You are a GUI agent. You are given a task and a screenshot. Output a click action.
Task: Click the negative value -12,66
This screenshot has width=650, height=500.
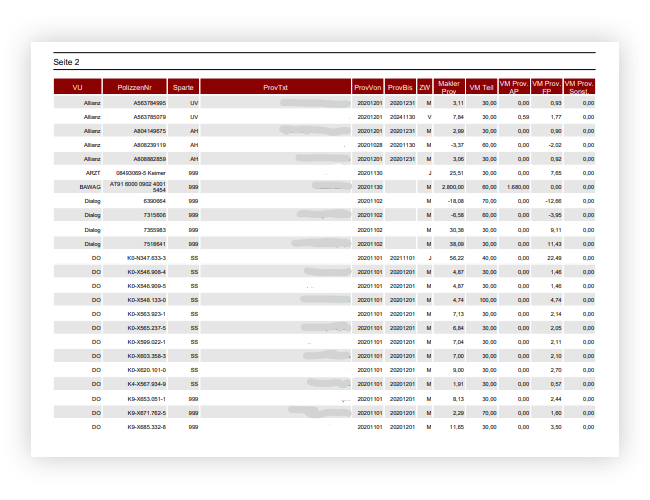click(553, 201)
